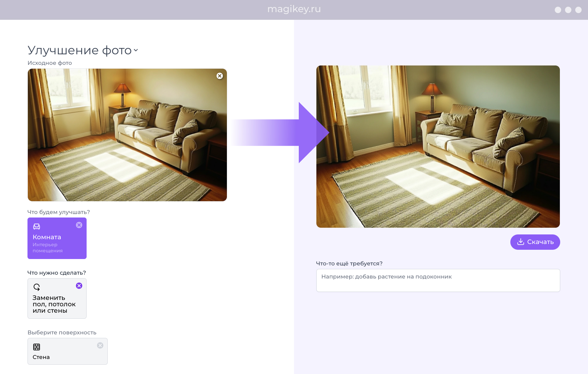The height and width of the screenshot is (374, 588).
Task: Focus the Что-то ещё требуется text field
Action: pos(438,280)
